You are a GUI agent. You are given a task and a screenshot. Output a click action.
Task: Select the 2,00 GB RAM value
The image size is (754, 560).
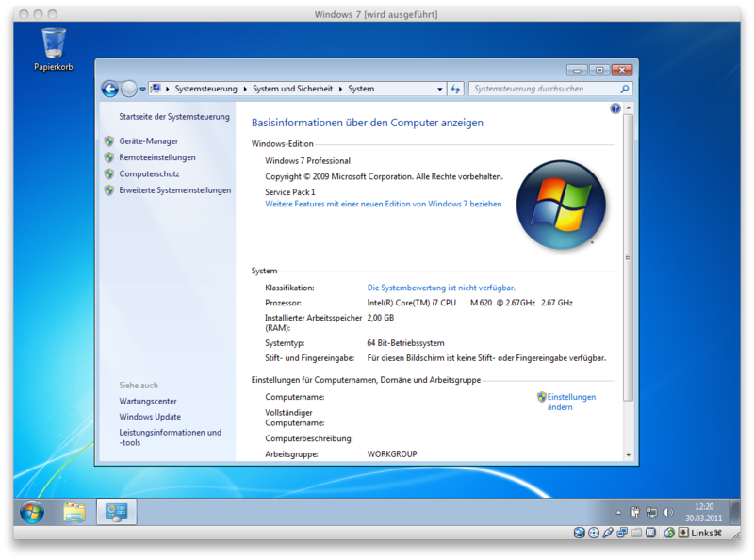click(x=381, y=318)
